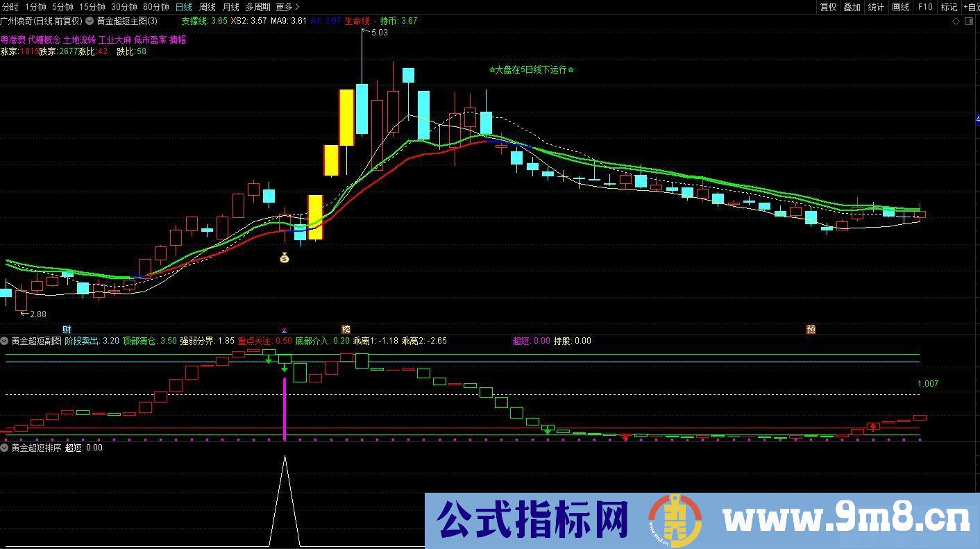Click the 财 event marker on the timeline
The image size is (980, 549).
[67, 329]
